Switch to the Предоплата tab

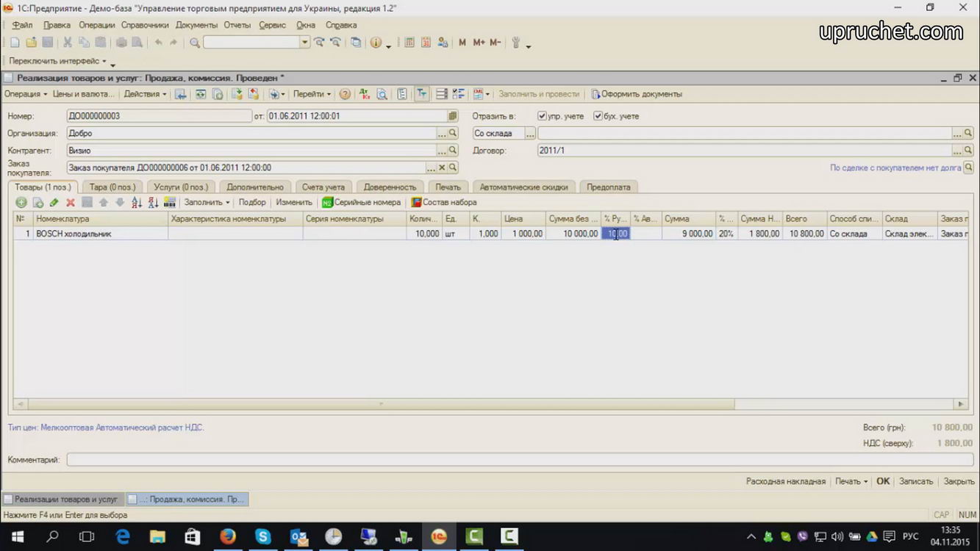[x=608, y=187]
